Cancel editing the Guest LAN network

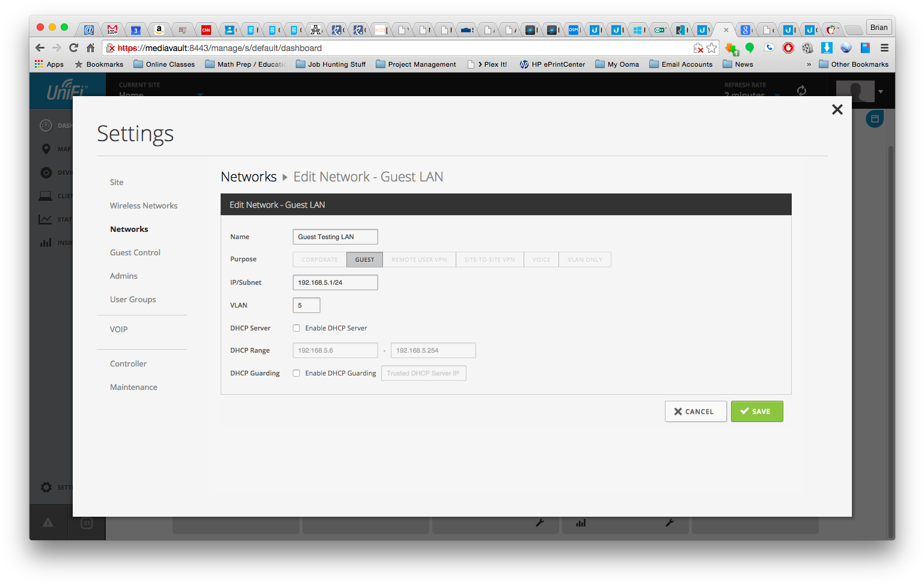pyautogui.click(x=695, y=412)
